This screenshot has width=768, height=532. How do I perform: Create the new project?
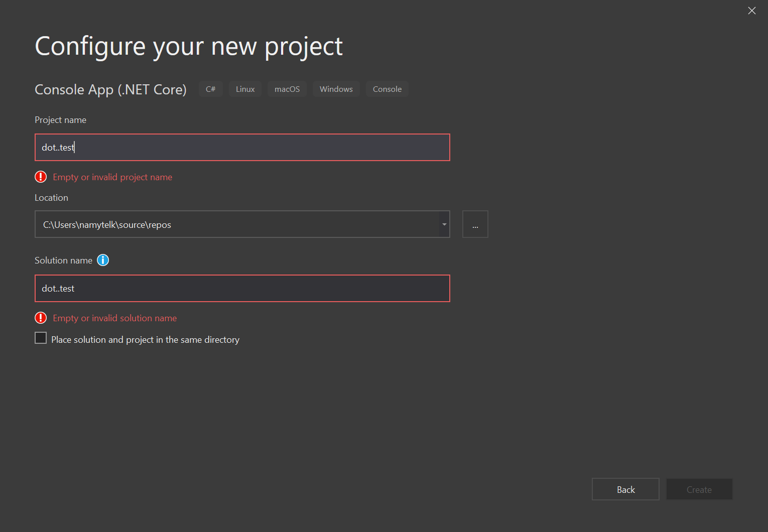pyautogui.click(x=699, y=489)
